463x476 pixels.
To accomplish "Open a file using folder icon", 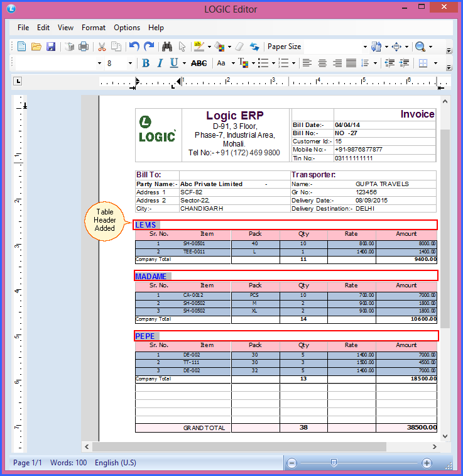I will pyautogui.click(x=36, y=47).
